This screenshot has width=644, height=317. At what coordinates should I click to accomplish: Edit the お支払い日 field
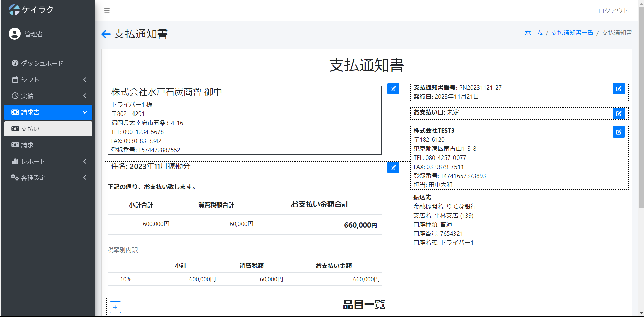(619, 114)
